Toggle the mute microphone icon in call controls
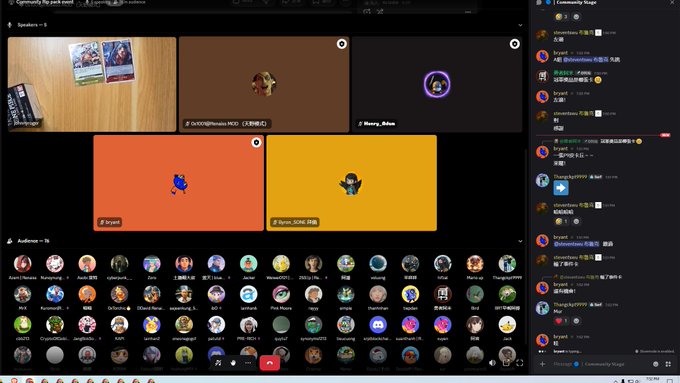This screenshot has width=680, height=383. [218, 363]
